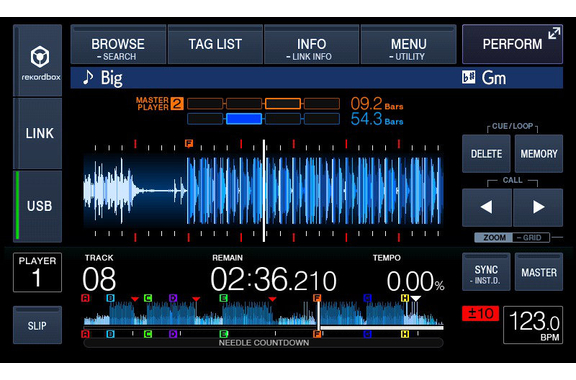Select hot cue F in the upper marker row
Viewport: 576px width, 380px height.
[317, 298]
